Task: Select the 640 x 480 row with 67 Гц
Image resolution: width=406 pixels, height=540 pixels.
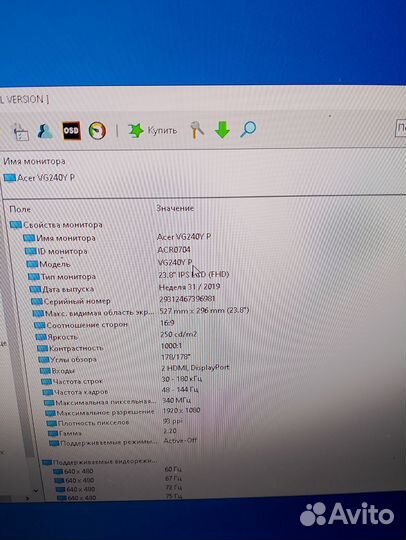Action: point(117,480)
